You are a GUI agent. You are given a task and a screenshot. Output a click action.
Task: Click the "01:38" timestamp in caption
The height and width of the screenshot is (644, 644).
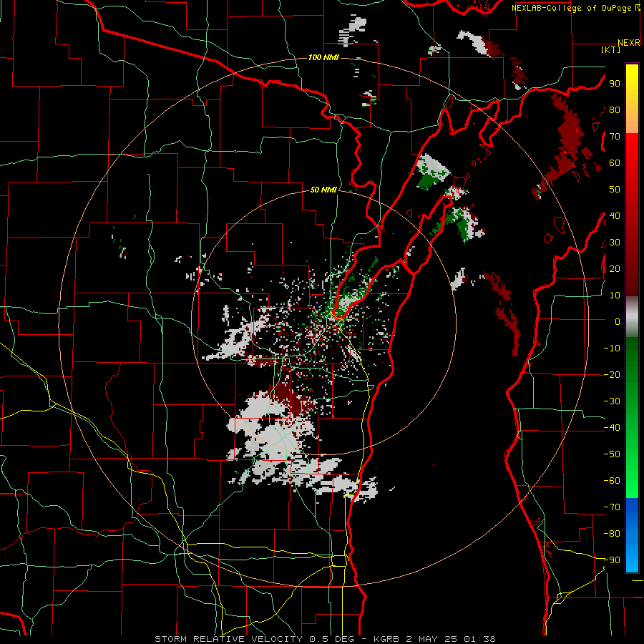[x=479, y=639]
